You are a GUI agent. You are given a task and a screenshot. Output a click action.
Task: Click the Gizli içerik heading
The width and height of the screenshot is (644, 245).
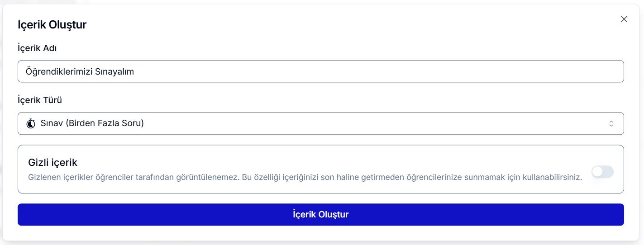coord(53,162)
